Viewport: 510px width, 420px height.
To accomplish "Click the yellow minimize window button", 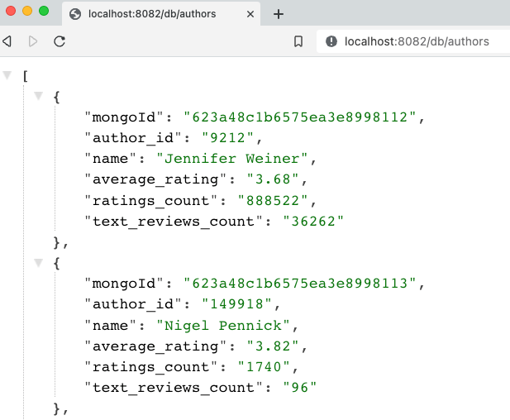I will click(x=27, y=11).
